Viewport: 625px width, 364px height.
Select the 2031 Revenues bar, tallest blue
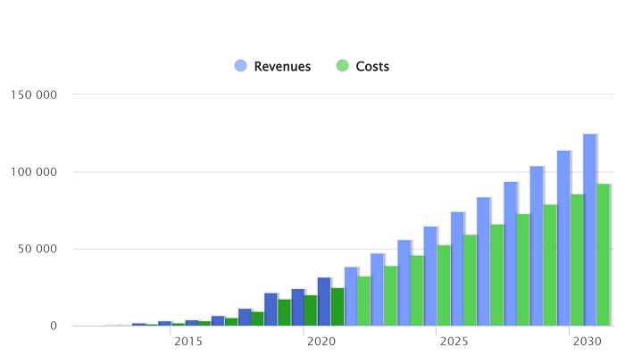(x=589, y=230)
